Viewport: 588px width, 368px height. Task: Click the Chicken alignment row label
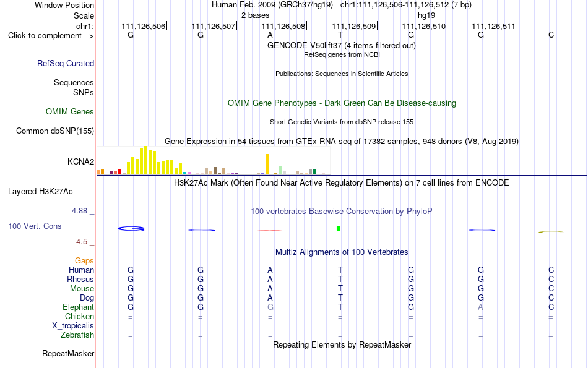point(79,317)
